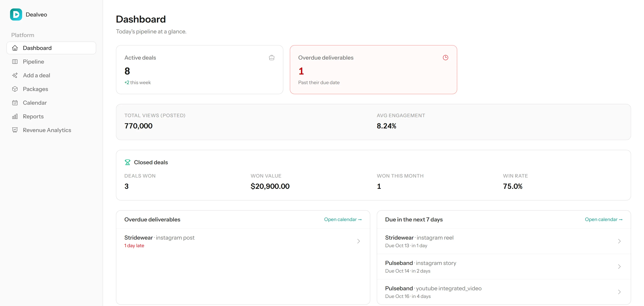Image resolution: width=644 pixels, height=306 pixels.
Task: Open the Overdue deliverables summary card
Action: [373, 70]
